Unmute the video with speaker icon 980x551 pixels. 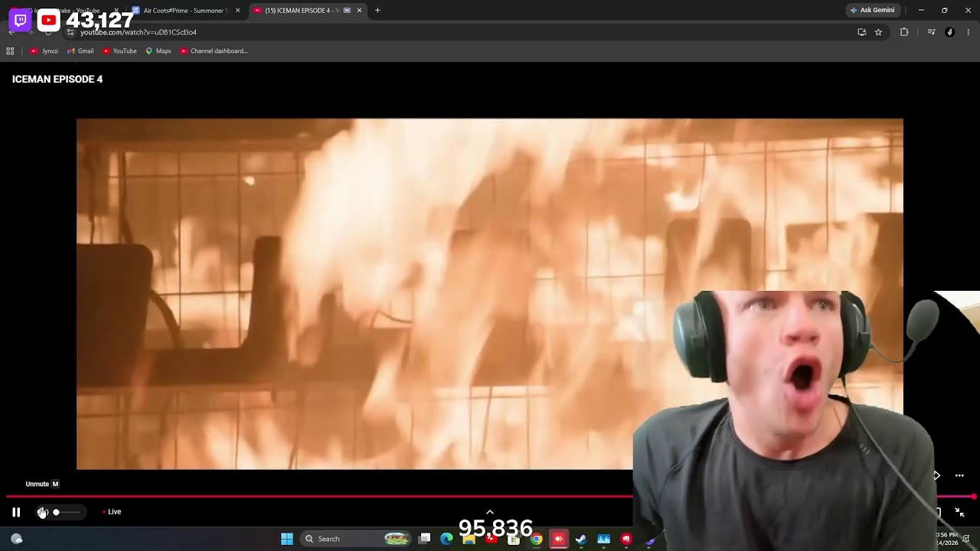(43, 512)
